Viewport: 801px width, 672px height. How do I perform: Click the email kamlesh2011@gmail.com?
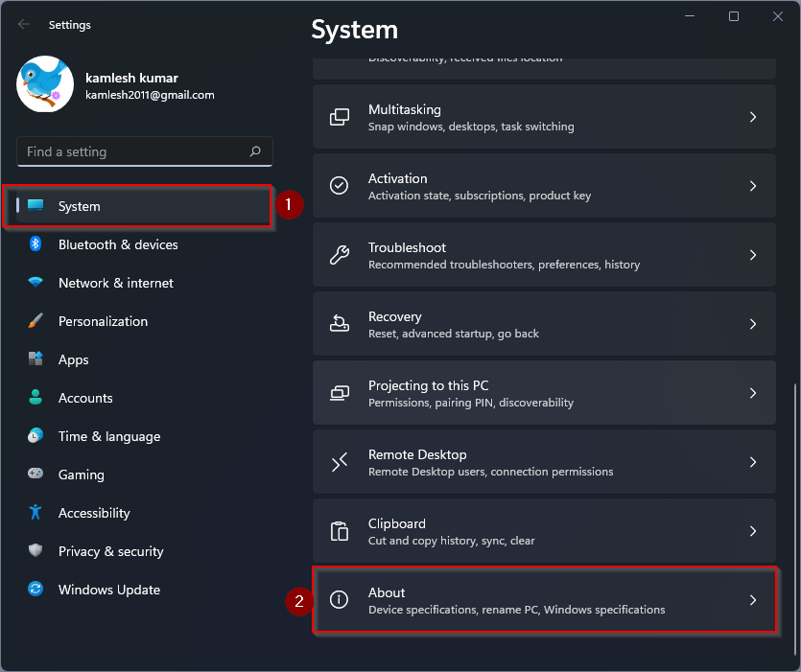[150, 95]
